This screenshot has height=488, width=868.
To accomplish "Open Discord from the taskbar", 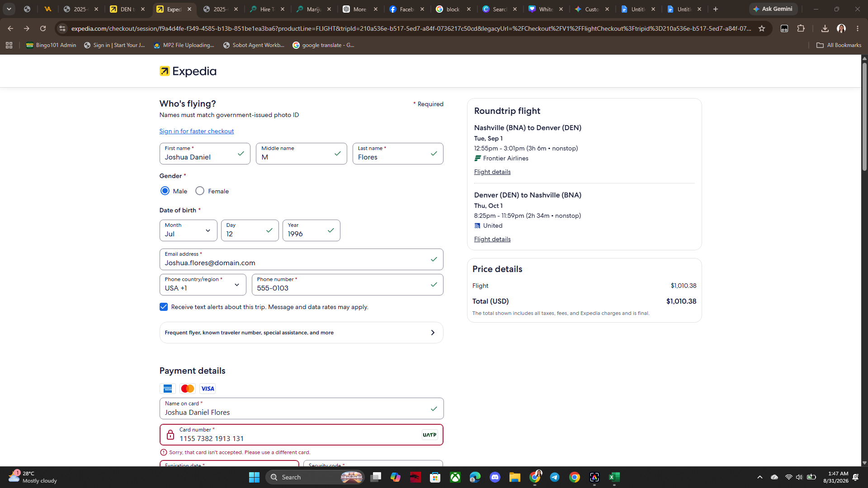I will pyautogui.click(x=495, y=477).
